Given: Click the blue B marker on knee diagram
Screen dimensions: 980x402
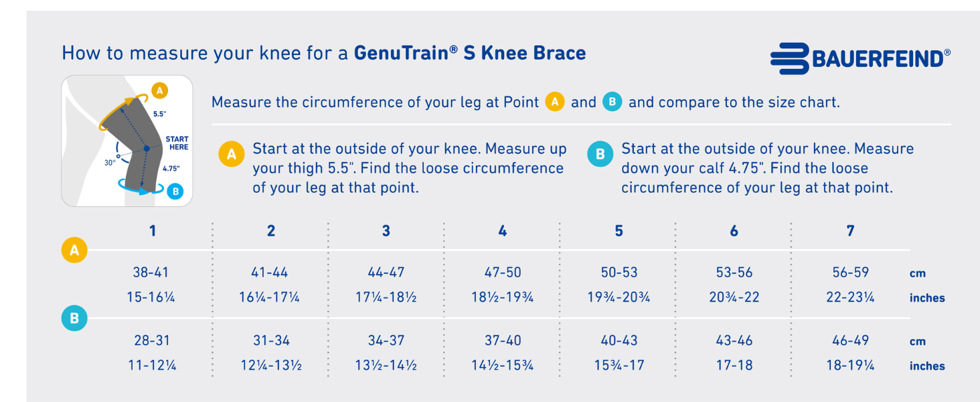Looking at the screenshot, I should [175, 191].
